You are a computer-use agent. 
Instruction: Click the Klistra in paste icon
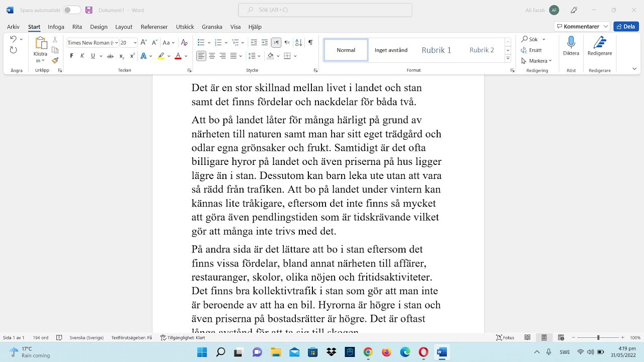[41, 43]
